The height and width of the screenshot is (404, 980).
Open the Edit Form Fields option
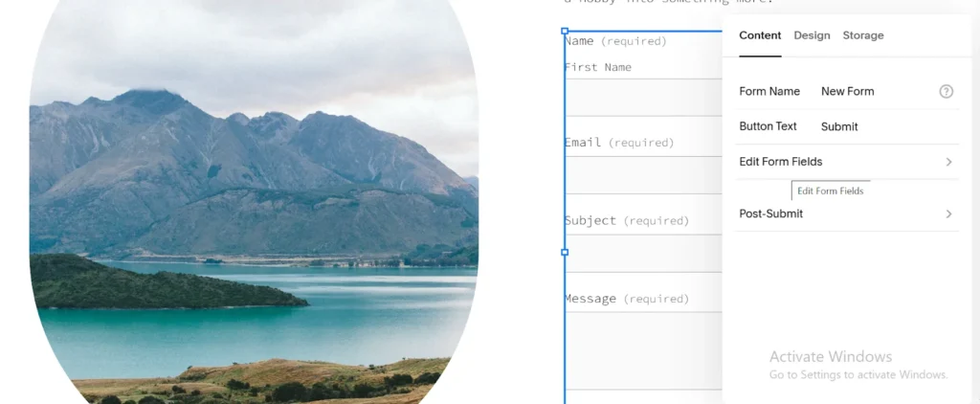781,162
